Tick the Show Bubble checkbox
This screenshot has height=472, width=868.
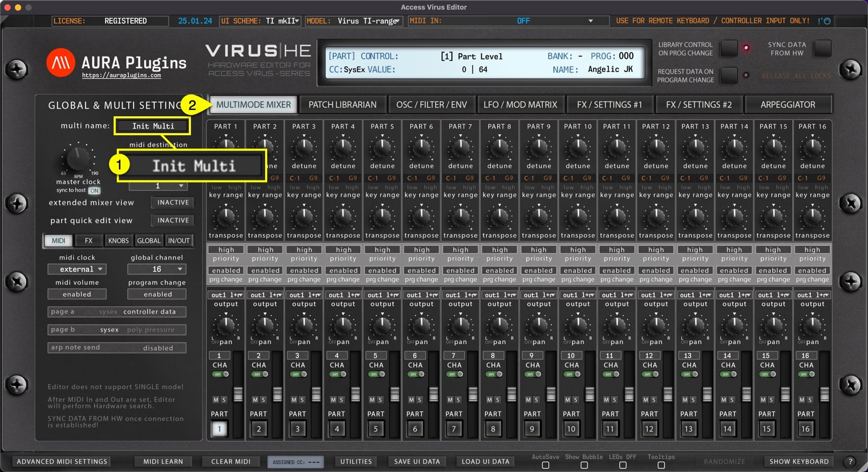click(584, 465)
